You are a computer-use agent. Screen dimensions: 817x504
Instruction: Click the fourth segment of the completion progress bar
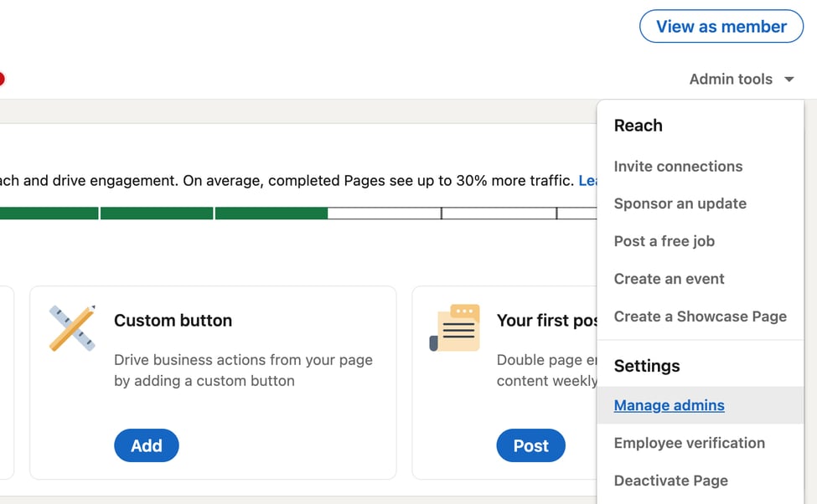pyautogui.click(x=383, y=213)
